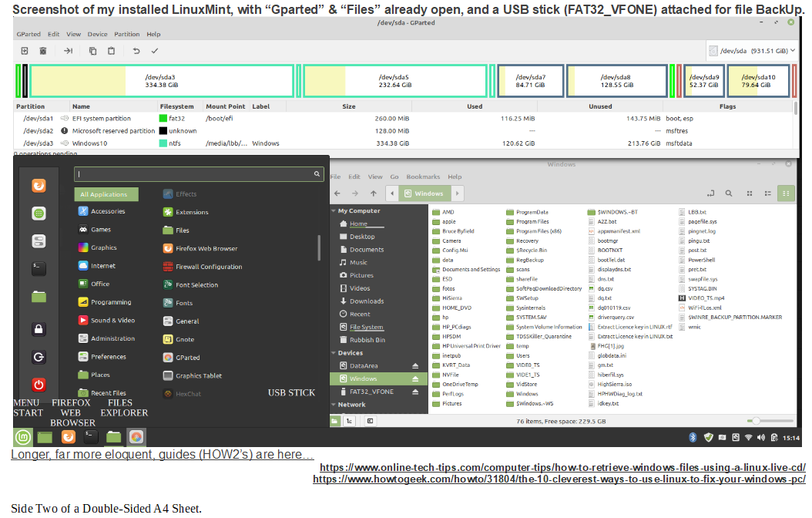The image size is (812, 518).
Task: Select the /dev/sda2 row in the partition table
Action: tap(404, 131)
